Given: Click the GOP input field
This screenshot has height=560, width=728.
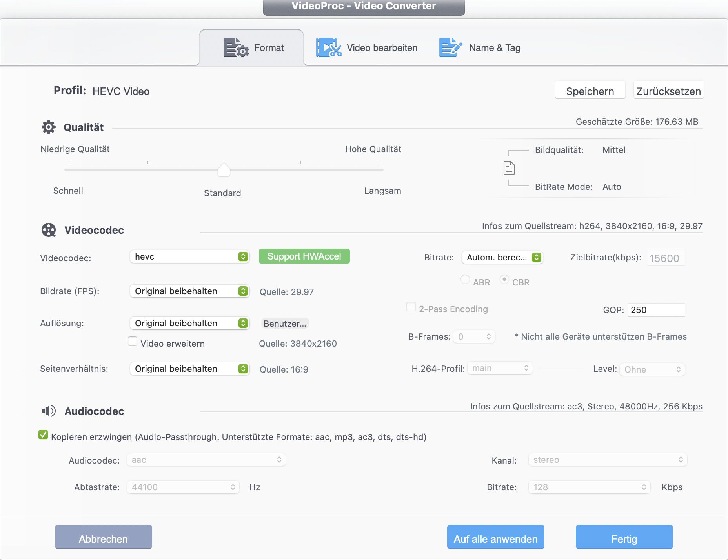Looking at the screenshot, I should (657, 310).
